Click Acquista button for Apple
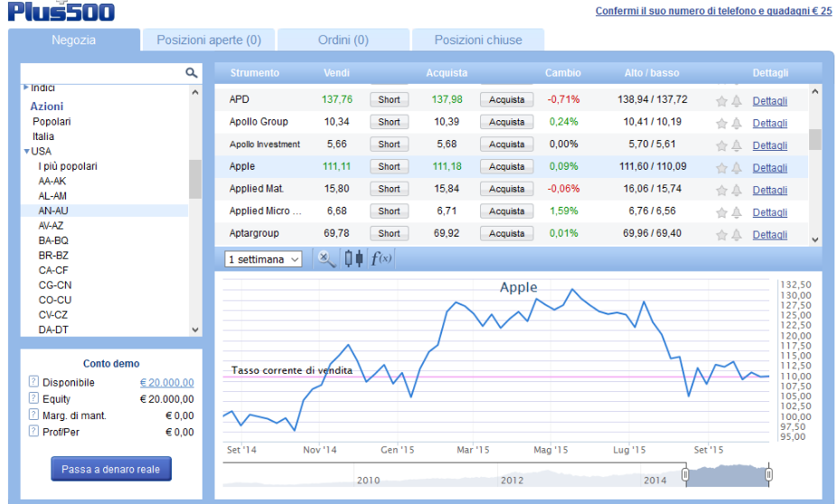Screen dimensions: 838x504 coord(506,166)
